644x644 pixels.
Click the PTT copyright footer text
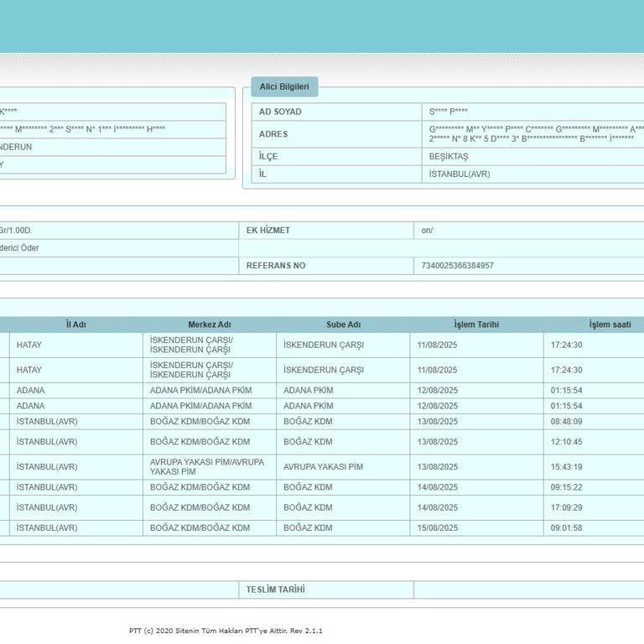(226, 631)
